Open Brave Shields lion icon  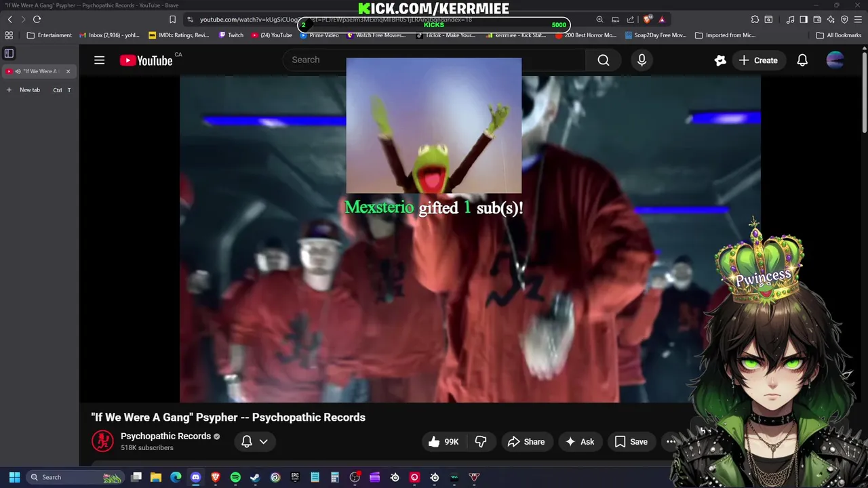pyautogui.click(x=647, y=20)
